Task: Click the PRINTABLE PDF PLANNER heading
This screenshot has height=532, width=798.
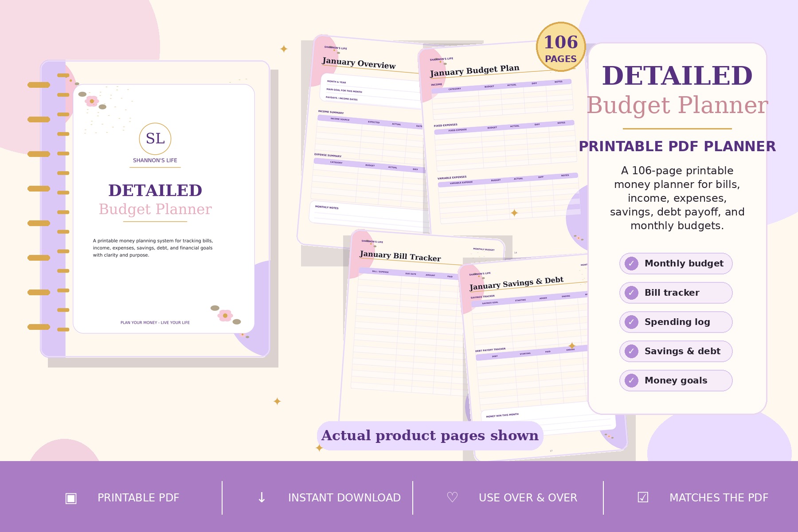Action: click(x=677, y=146)
